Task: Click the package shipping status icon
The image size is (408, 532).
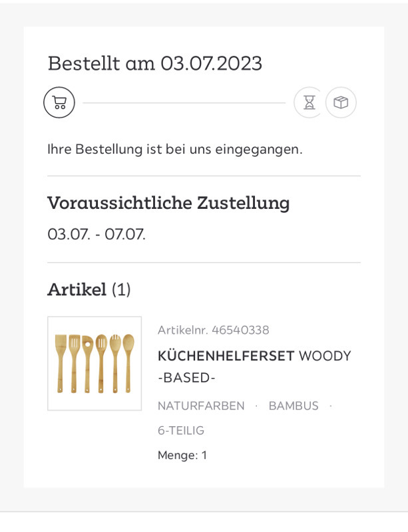Action: [341, 103]
